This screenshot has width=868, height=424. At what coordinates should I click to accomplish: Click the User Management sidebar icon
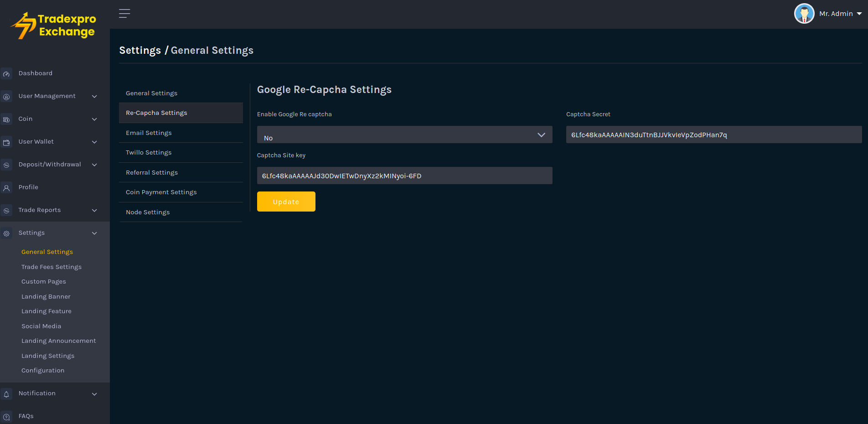coord(6,97)
